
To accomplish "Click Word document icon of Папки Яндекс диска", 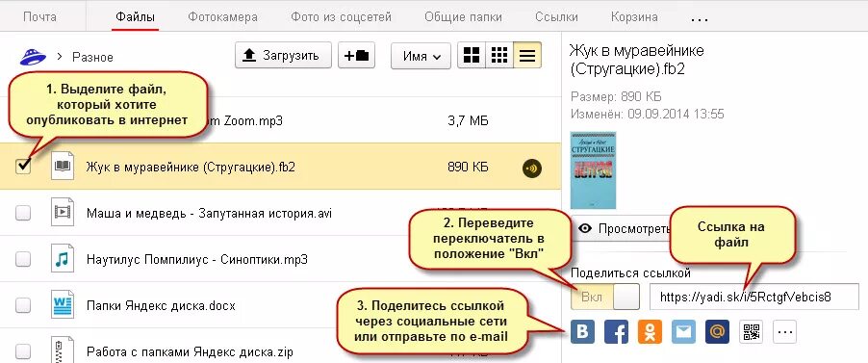I will pyautogui.click(x=62, y=305).
